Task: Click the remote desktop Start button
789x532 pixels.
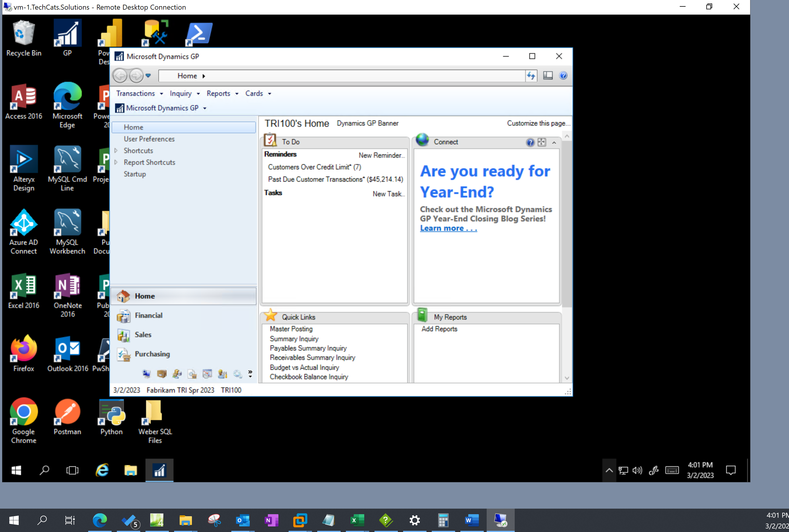Action: [x=16, y=470]
